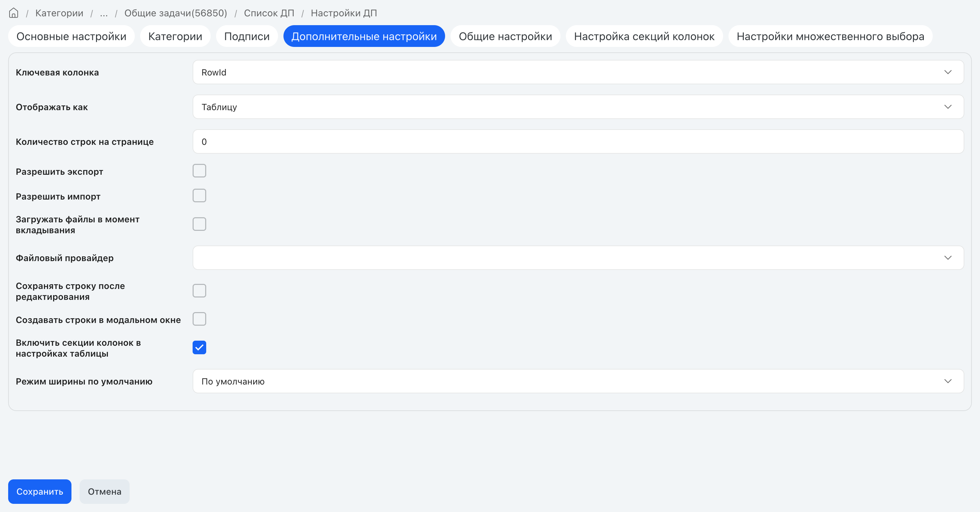
Task: Open Настройки множественного выбора tab
Action: coord(830,36)
